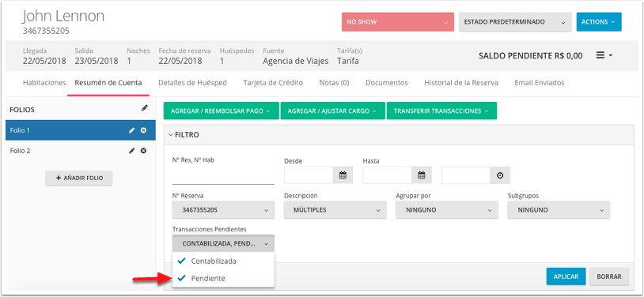The width and height of the screenshot is (644, 297).
Task: Collapse the FILTRO section
Action: click(x=184, y=134)
